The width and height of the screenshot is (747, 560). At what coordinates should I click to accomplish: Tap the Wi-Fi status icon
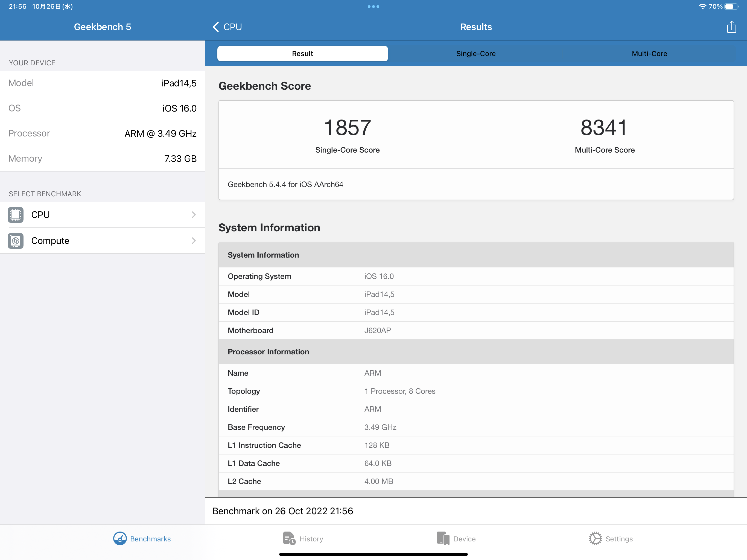[x=702, y=6]
